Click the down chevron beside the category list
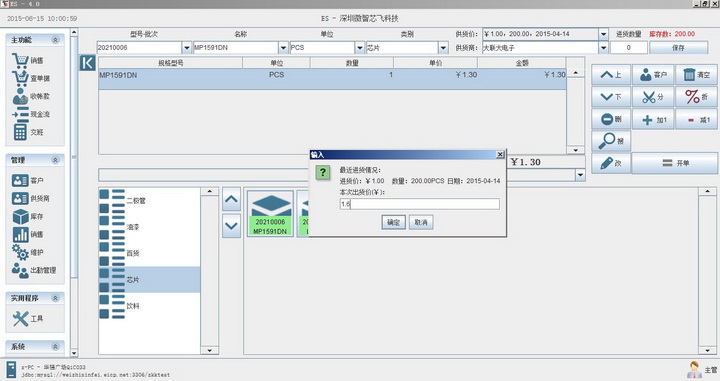The width and height of the screenshot is (720, 381). click(x=231, y=226)
